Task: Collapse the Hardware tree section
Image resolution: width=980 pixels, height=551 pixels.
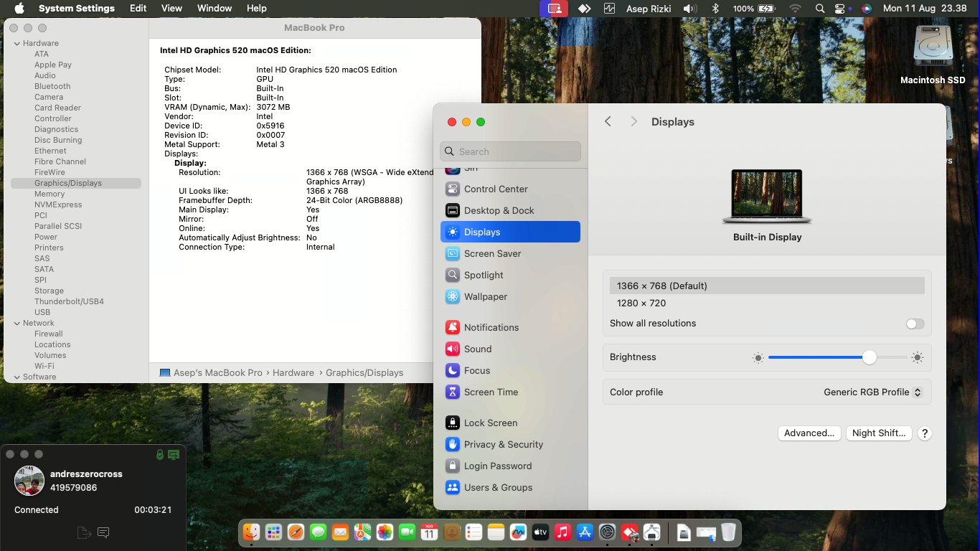Action: 17,43
